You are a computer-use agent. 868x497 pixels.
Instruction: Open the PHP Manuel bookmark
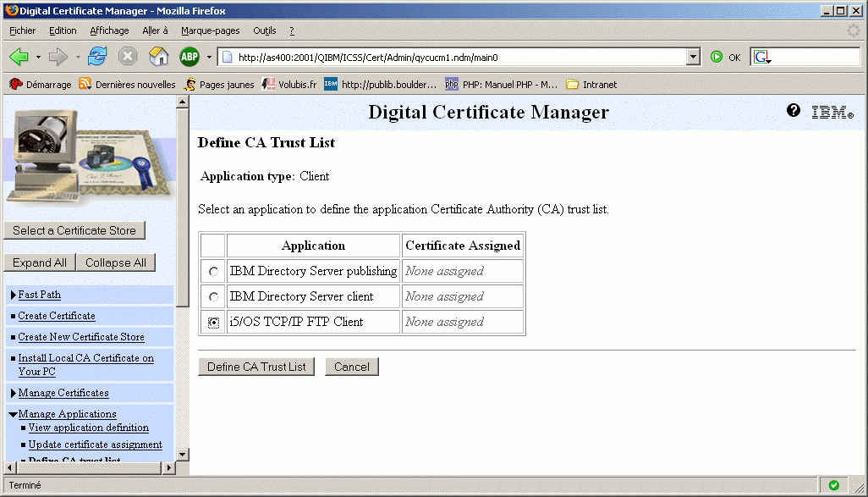coord(502,84)
